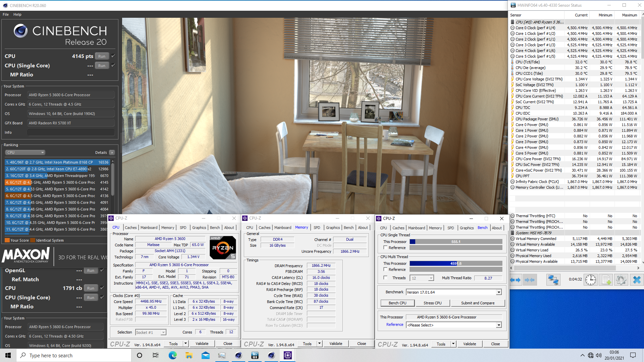The width and height of the screenshot is (644, 362).
Task: Toggle Single Thread Reference checkbox in CPU-Z
Action: coord(385,248)
